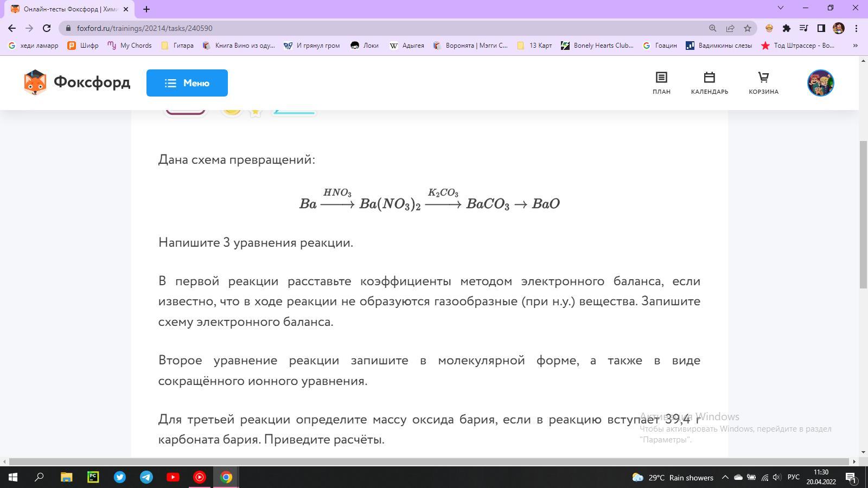The width and height of the screenshot is (868, 488).
Task: Expand hidden bookmarks overflow chevron
Action: (x=856, y=46)
